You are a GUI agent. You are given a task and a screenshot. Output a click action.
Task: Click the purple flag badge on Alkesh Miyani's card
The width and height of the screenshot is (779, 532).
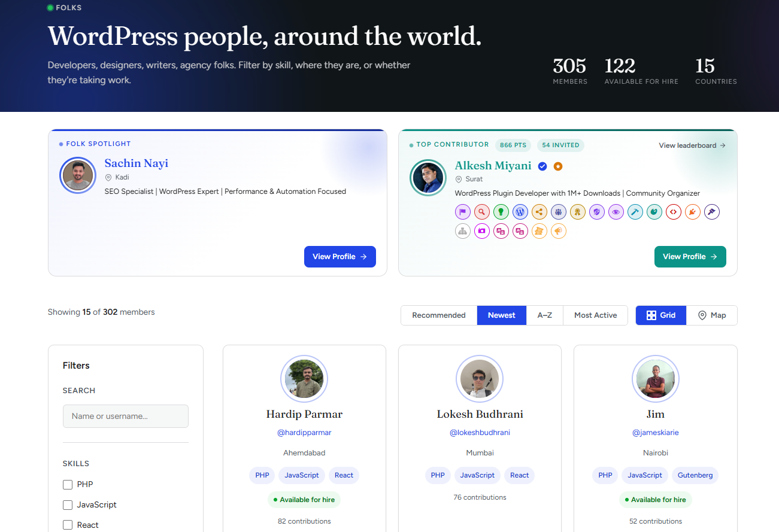[463, 212]
